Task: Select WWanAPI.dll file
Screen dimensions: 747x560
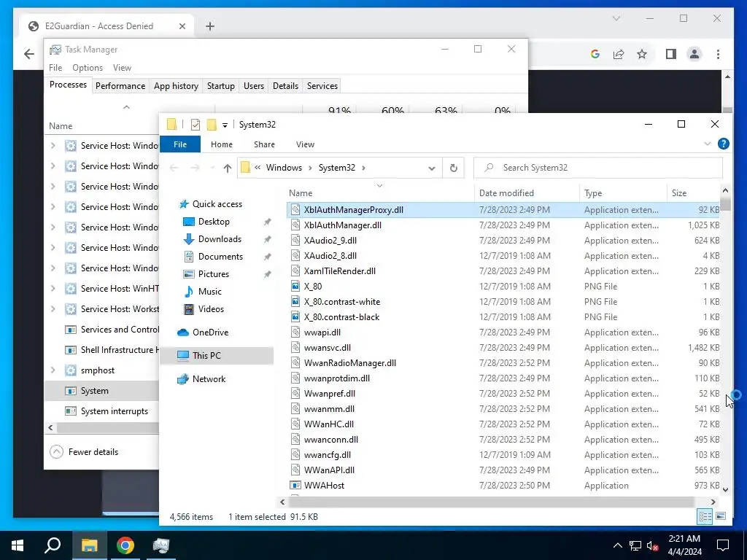Action: [329, 470]
